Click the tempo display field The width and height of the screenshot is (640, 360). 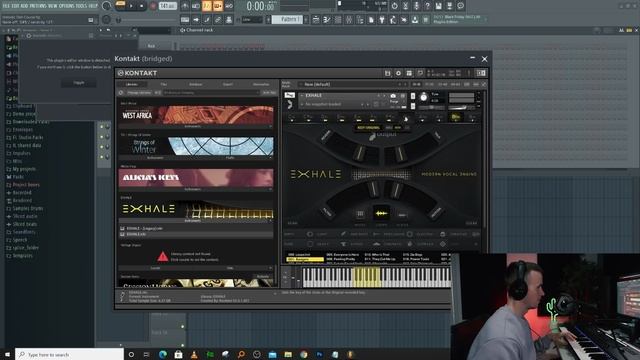click(x=167, y=6)
